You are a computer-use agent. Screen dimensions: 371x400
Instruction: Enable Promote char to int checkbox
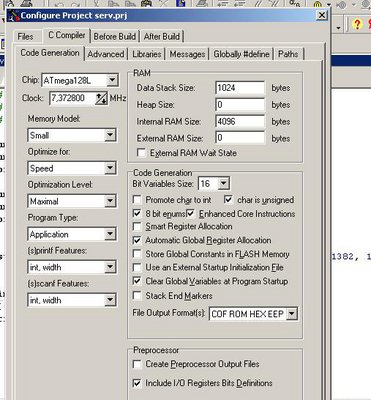[x=137, y=200]
